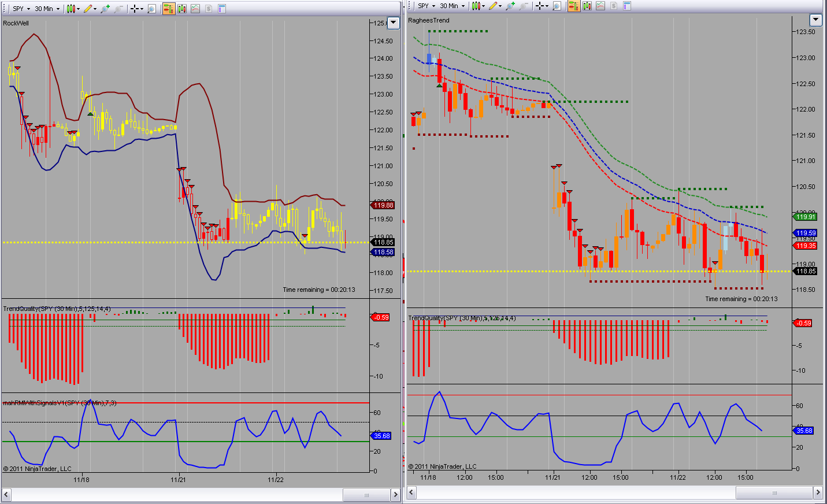Image resolution: width=827 pixels, height=504 pixels.
Task: Open Data Series candle icon on the right chart
Action: tap(587, 6)
